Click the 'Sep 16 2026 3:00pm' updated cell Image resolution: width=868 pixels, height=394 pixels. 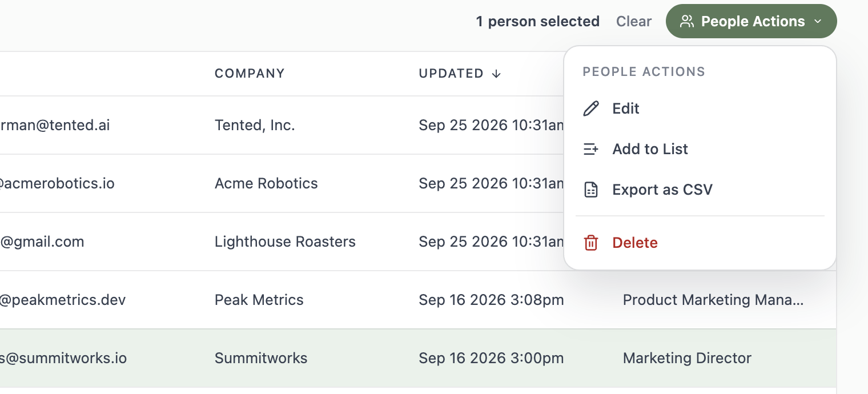point(491,358)
